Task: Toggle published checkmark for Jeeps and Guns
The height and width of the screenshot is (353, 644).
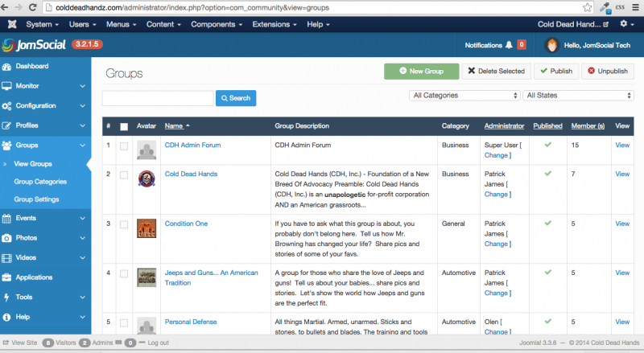Action: pos(548,272)
